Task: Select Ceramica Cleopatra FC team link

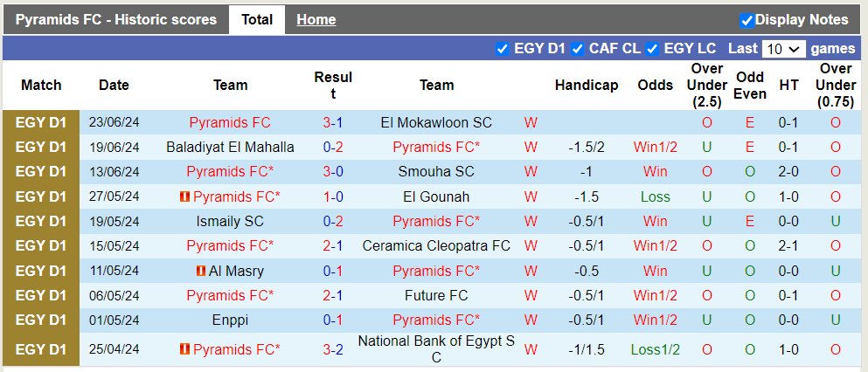Action: (436, 246)
